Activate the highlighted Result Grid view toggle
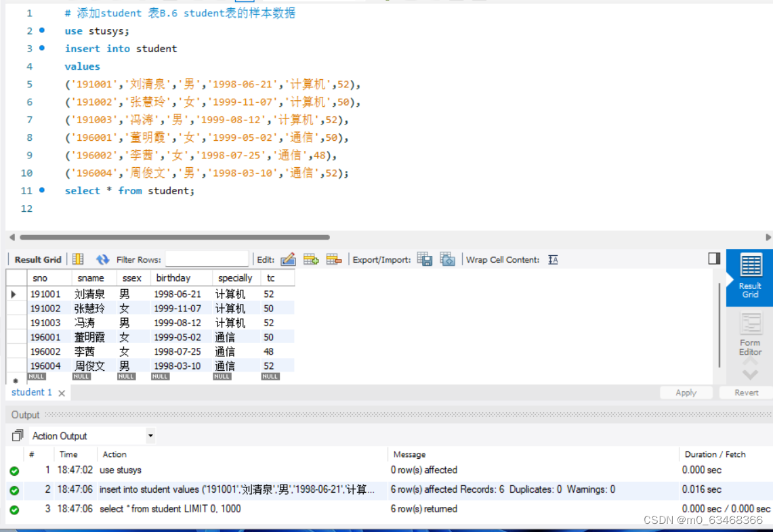Viewport: 773px width, 532px height. [x=749, y=276]
